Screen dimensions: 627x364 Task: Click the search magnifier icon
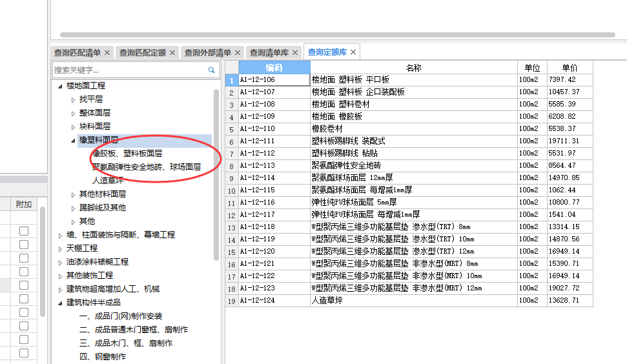point(211,70)
